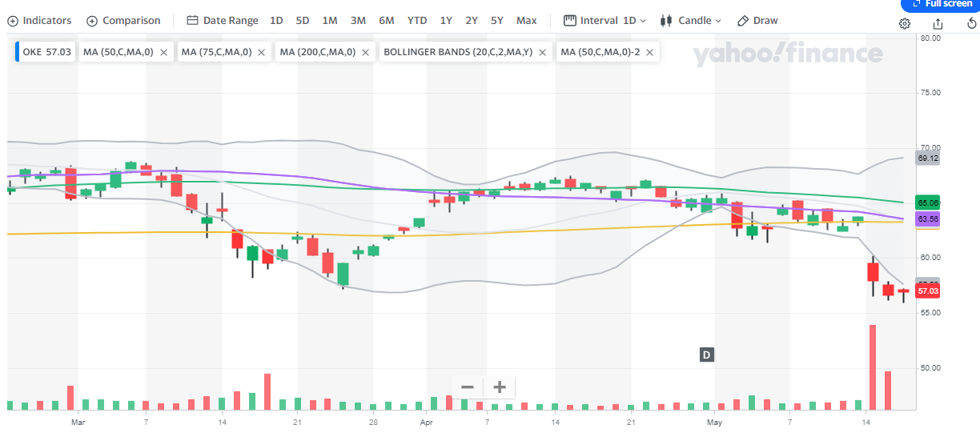980x433 pixels.
Task: Click the dividend 'D' event marker
Action: tap(707, 355)
